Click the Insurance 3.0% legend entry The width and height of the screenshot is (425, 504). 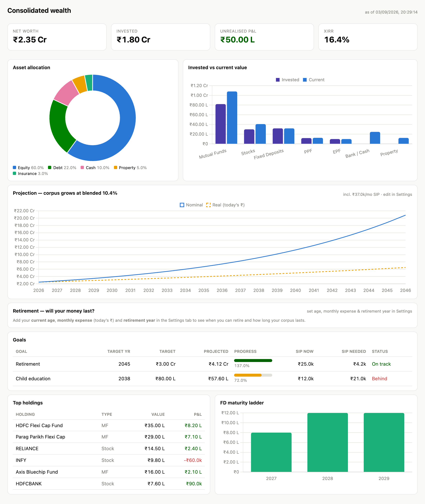click(x=30, y=173)
